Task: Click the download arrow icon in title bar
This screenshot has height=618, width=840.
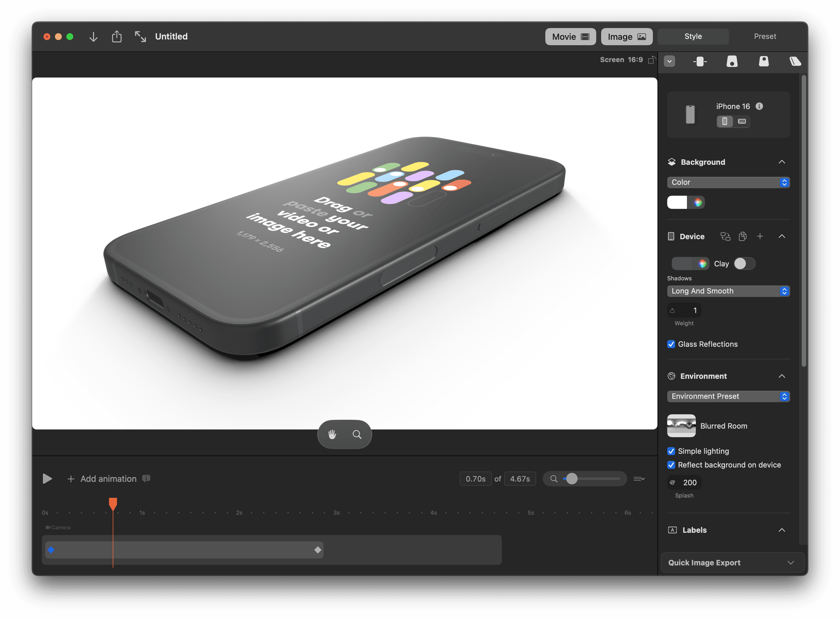Action: click(94, 37)
